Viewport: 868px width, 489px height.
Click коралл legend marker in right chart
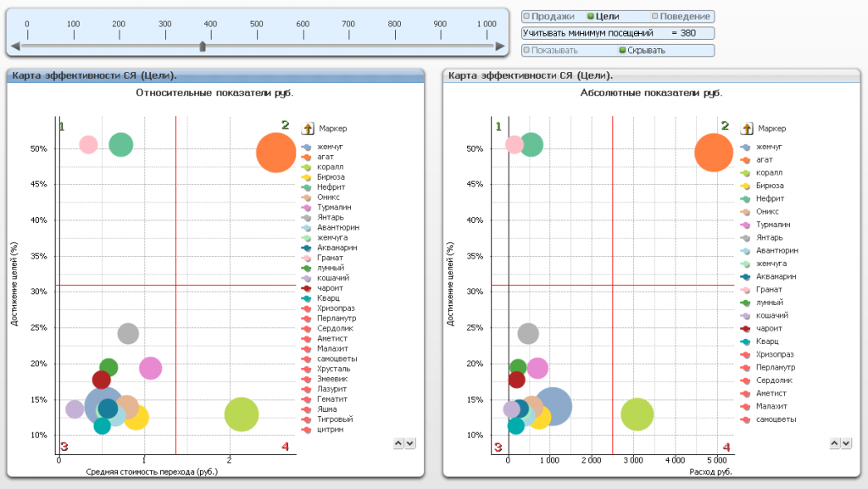coord(746,172)
